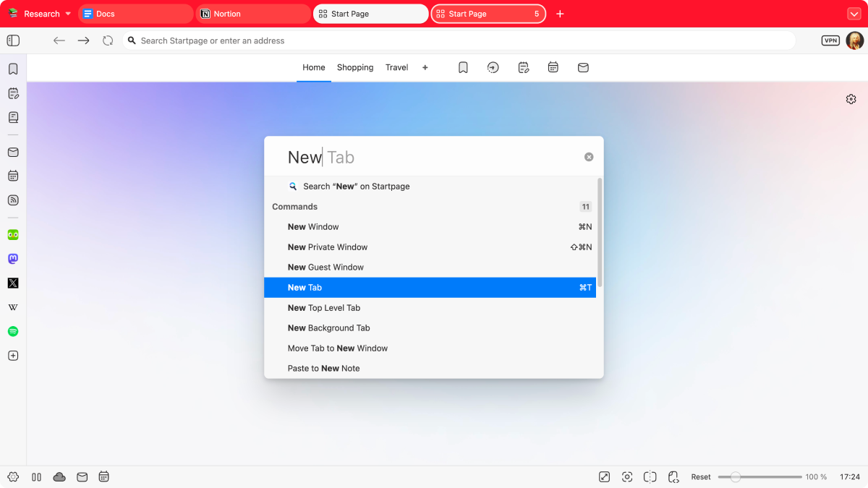Switch to the Shopping speed dial tab

point(355,68)
